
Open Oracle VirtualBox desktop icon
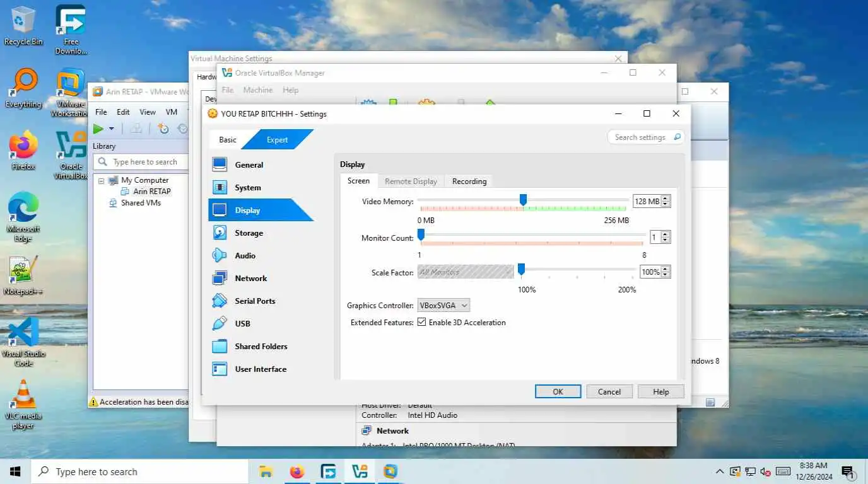tap(71, 155)
